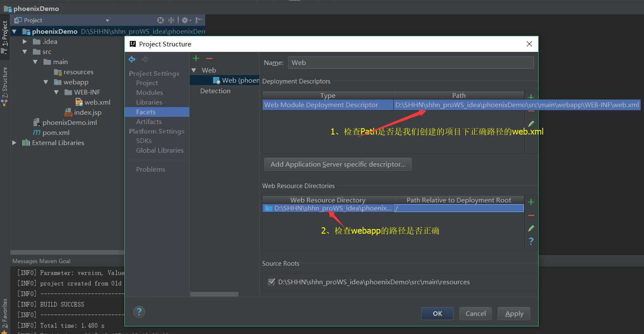The width and height of the screenshot is (644, 334).
Task: Expand the .idea folder
Action: tap(25, 41)
